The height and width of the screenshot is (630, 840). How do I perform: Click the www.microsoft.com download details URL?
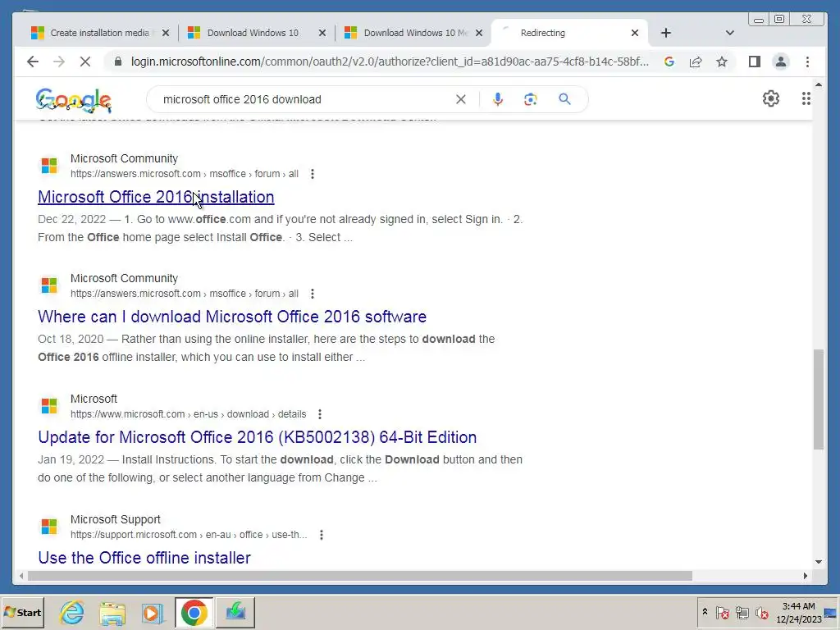(x=188, y=414)
